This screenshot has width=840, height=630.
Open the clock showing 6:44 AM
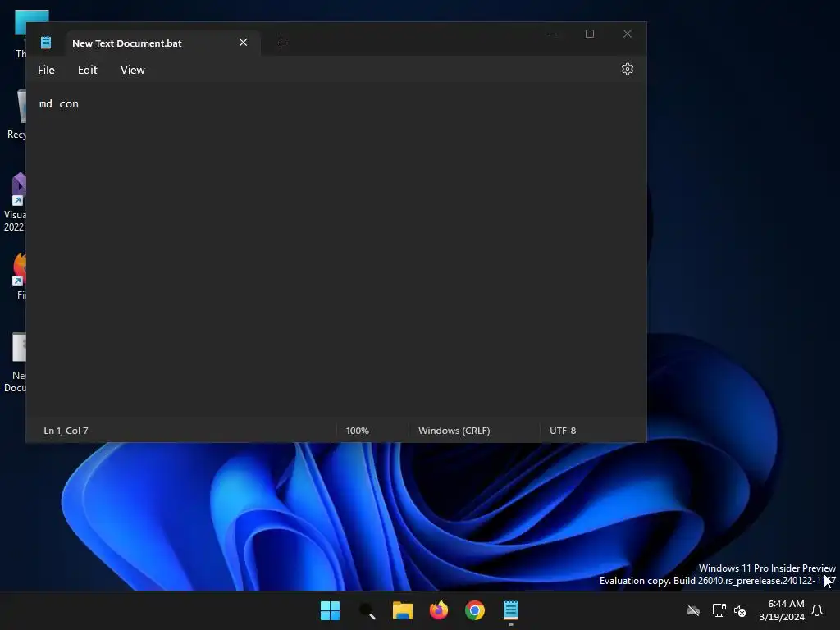click(x=782, y=610)
